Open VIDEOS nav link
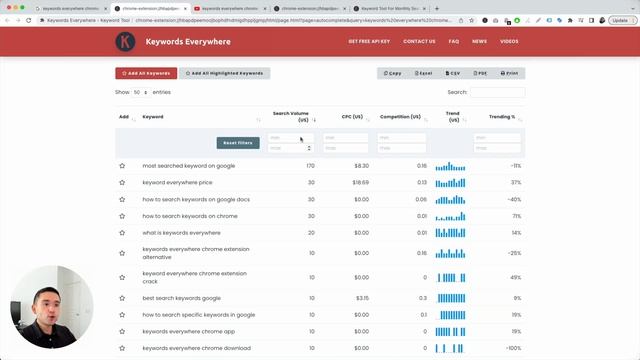 click(x=509, y=41)
